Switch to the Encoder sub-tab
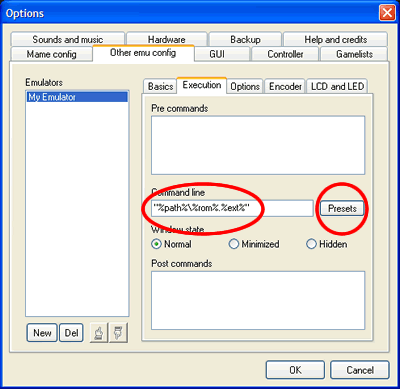The image size is (400, 389). [285, 86]
